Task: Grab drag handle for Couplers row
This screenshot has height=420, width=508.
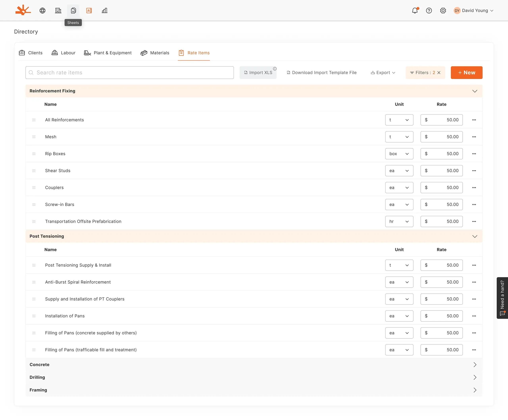Action: point(34,188)
